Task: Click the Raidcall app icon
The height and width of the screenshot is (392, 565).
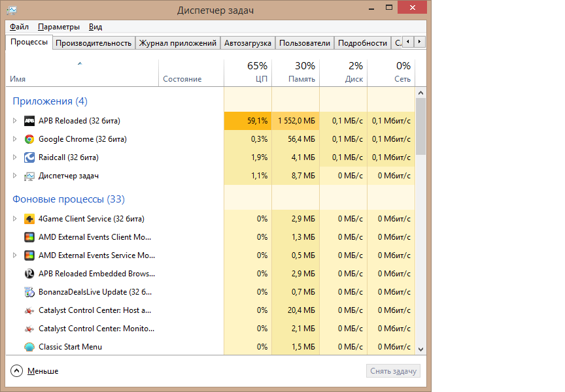Action: (29, 157)
